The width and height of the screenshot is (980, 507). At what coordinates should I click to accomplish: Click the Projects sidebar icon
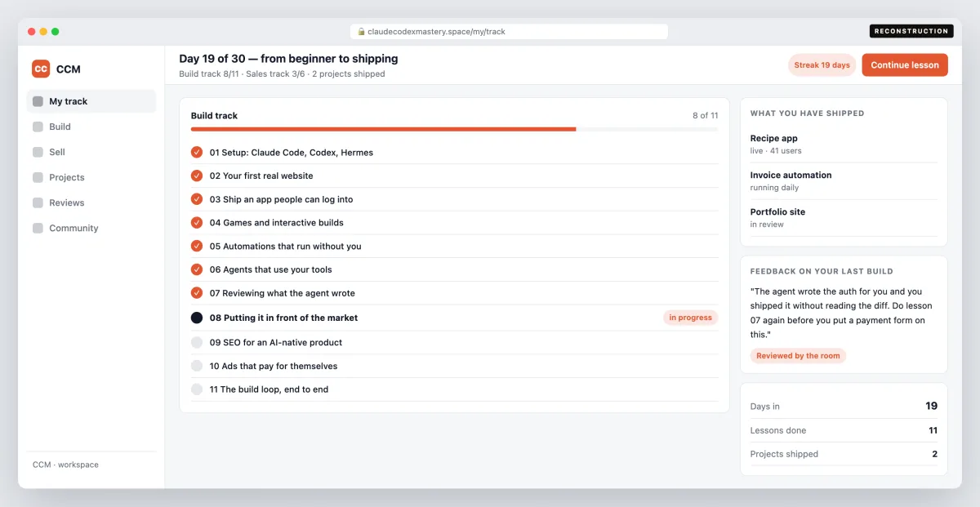pos(38,177)
